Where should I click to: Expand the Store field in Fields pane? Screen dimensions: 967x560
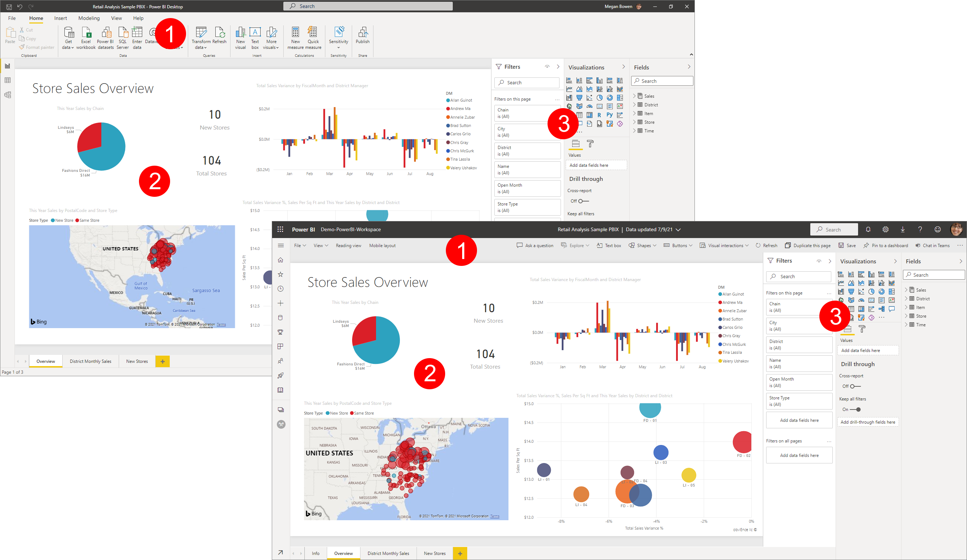908,316
